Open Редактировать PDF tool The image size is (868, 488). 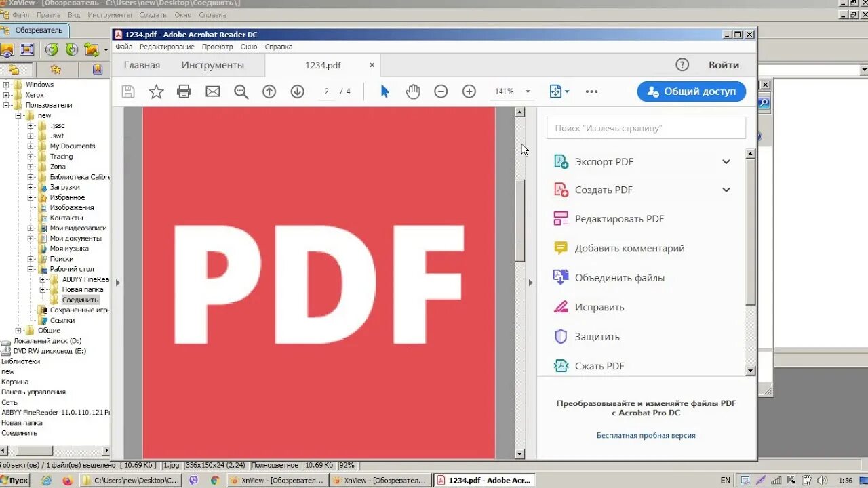619,219
